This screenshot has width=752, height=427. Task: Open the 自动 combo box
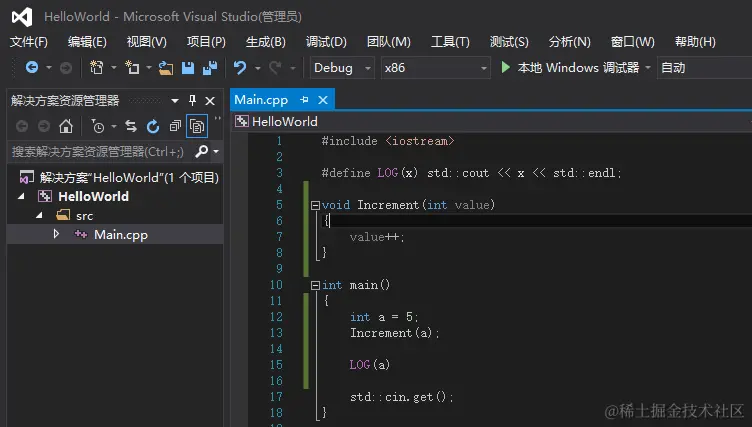coord(704,68)
